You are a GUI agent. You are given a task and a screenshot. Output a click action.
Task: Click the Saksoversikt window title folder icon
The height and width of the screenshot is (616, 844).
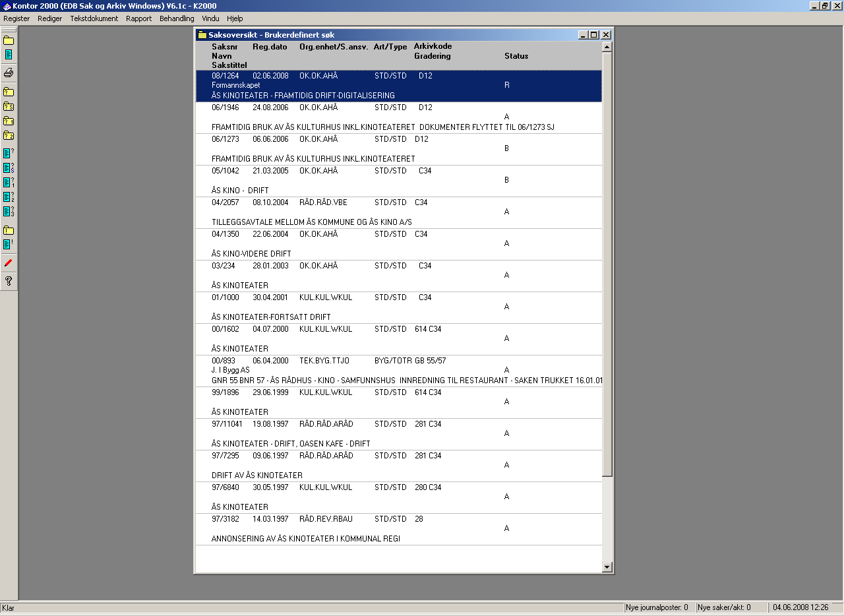(202, 35)
